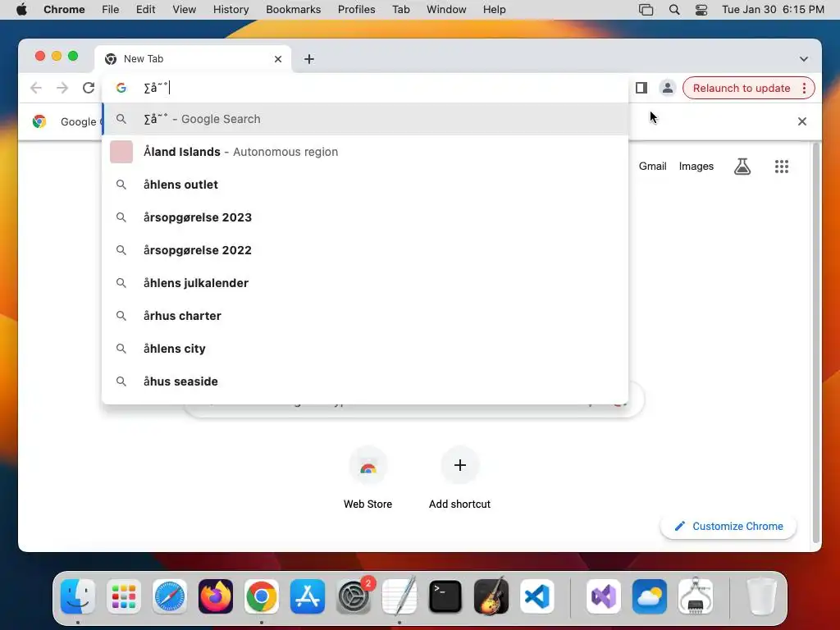Pick suggestion åhus seaside

[365, 381]
